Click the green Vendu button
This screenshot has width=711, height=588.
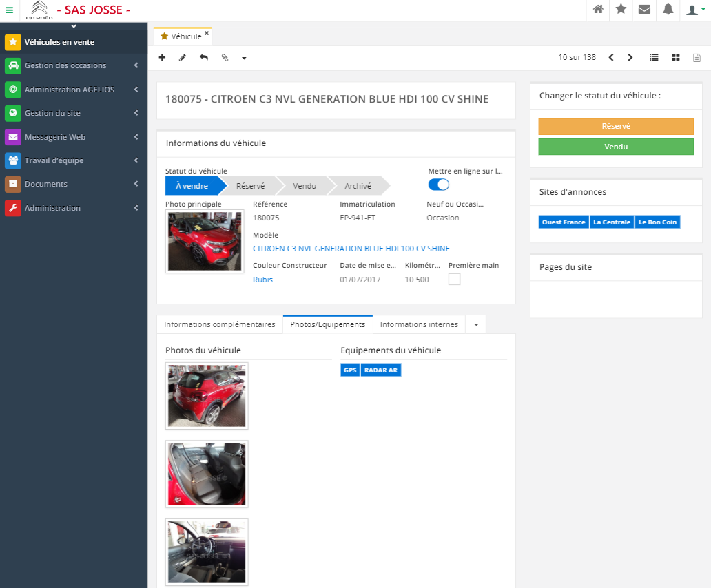[x=616, y=147]
